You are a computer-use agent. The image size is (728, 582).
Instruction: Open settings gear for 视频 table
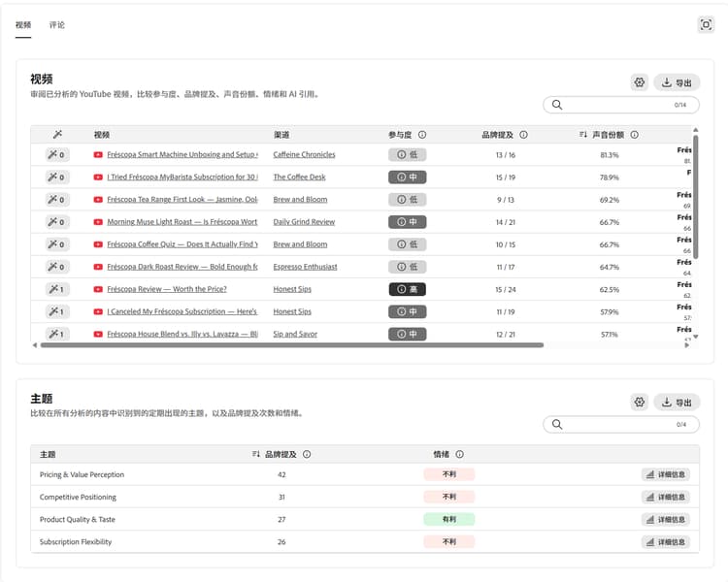pos(640,82)
